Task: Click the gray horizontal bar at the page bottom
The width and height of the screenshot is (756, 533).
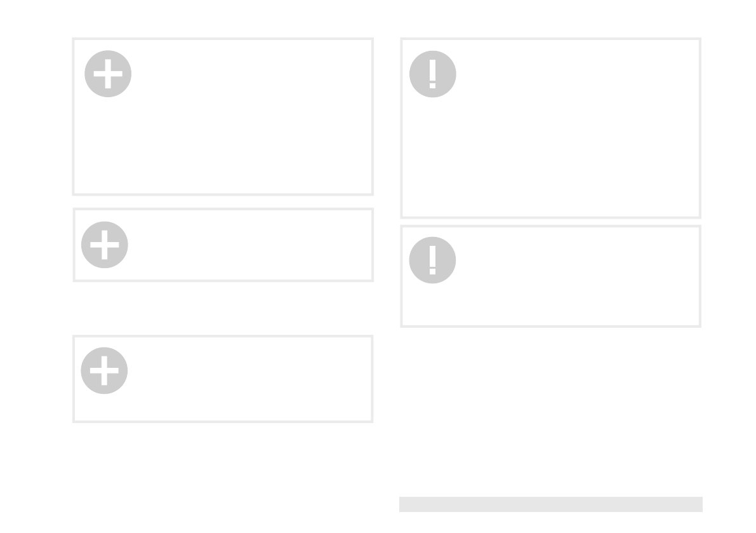Action: (550, 504)
